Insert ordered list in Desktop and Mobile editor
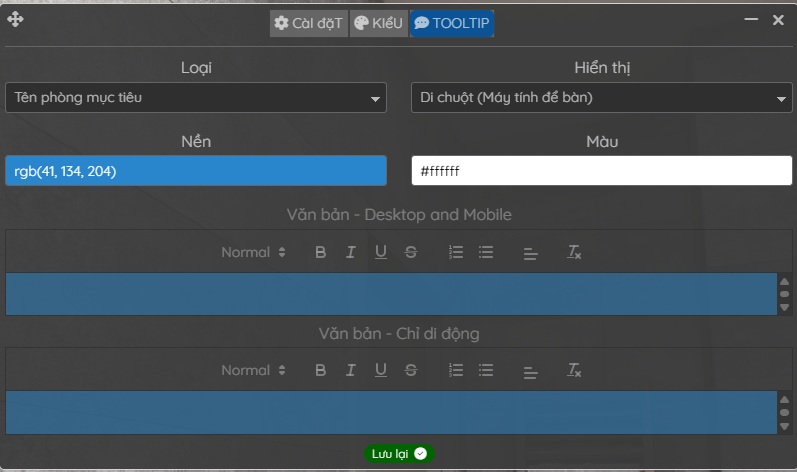This screenshot has height=472, width=797. coord(456,252)
